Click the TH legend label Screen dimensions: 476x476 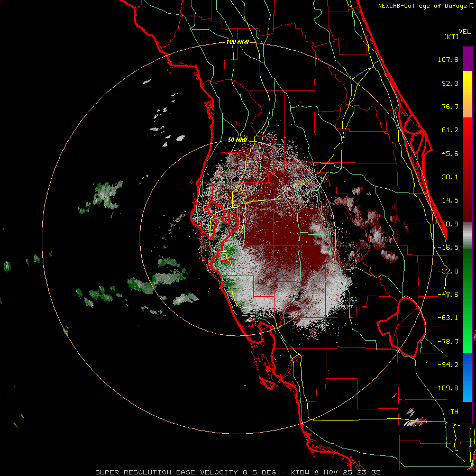(454, 412)
